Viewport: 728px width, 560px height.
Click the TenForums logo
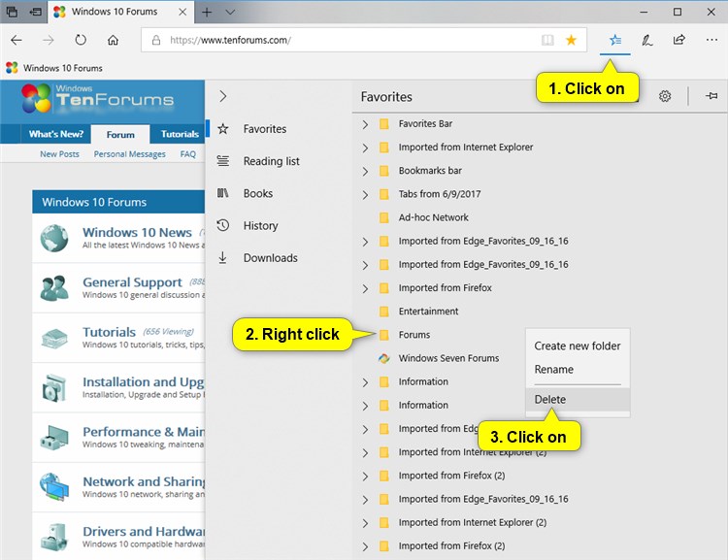pos(98,98)
